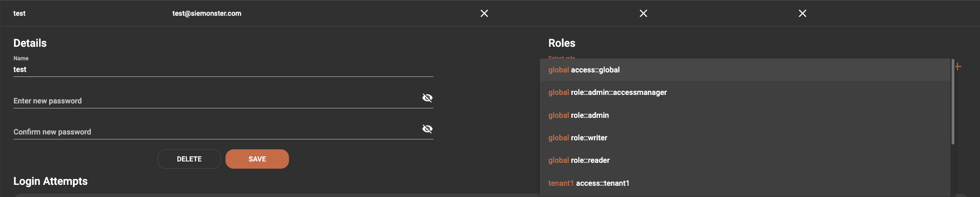
Task: Click the roles dropdown scrollbar thumb
Action: pos(953,101)
